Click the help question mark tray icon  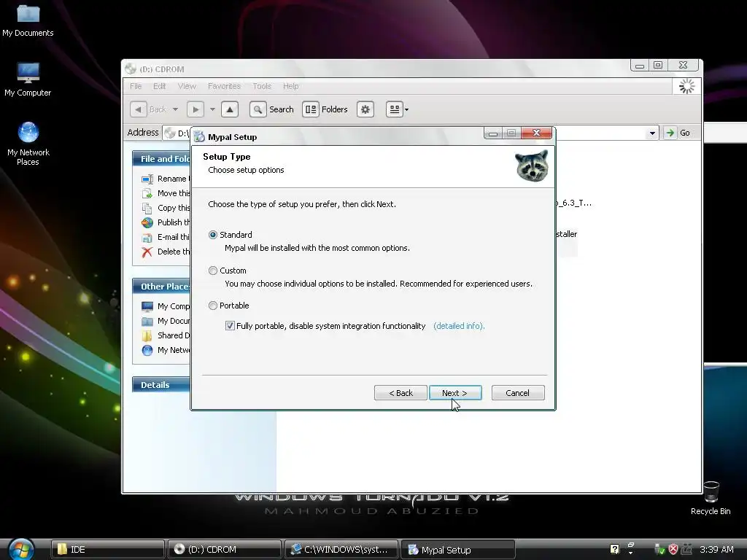(x=614, y=549)
